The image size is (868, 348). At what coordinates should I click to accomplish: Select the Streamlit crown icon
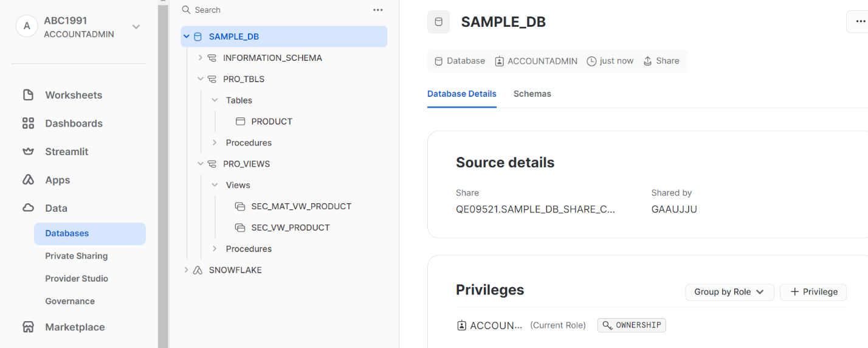click(x=28, y=151)
